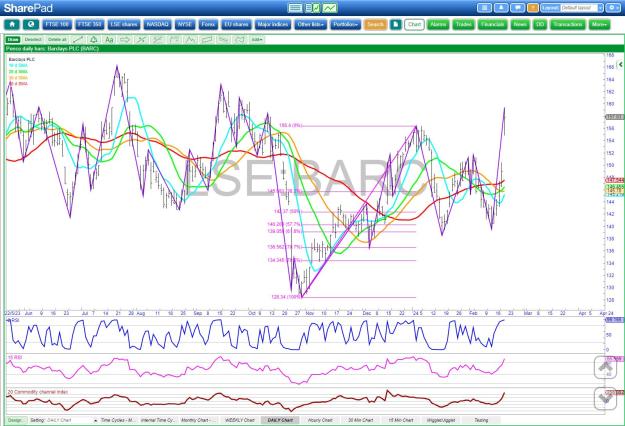Viewport: 625px width, 426px height.
Task: Select the zigzag wave drawing tool
Action: coord(191,39)
